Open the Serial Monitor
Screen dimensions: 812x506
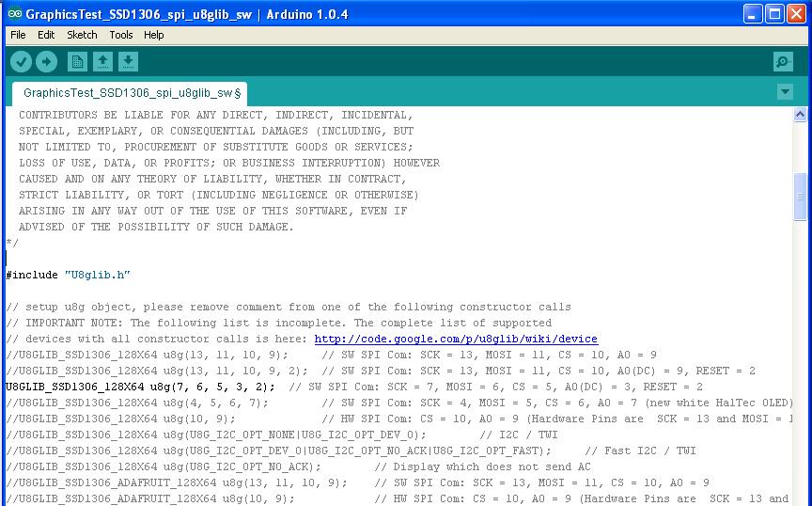click(783, 62)
